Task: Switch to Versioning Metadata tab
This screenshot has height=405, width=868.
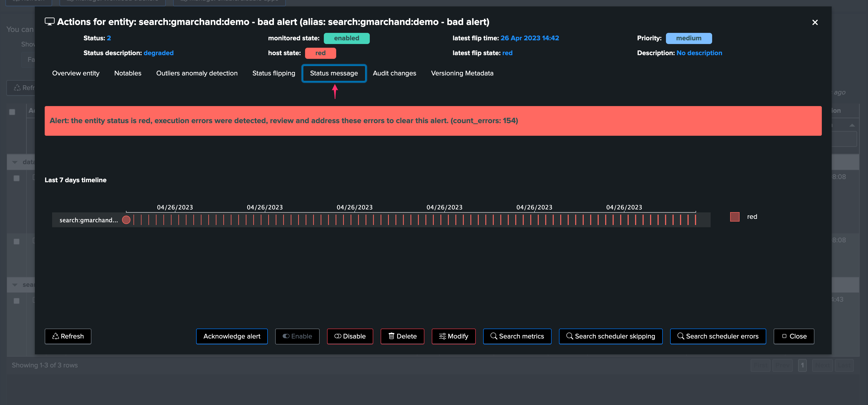Action: pos(462,73)
